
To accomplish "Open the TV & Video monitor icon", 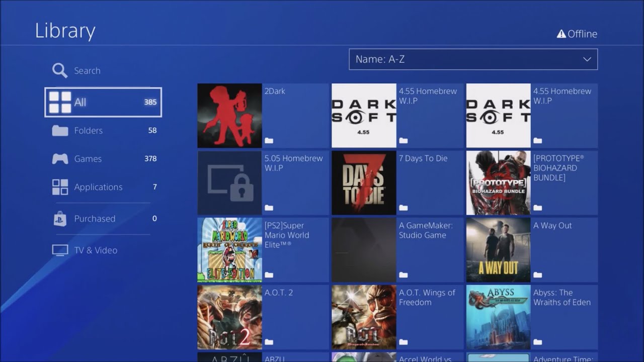I will 60,250.
